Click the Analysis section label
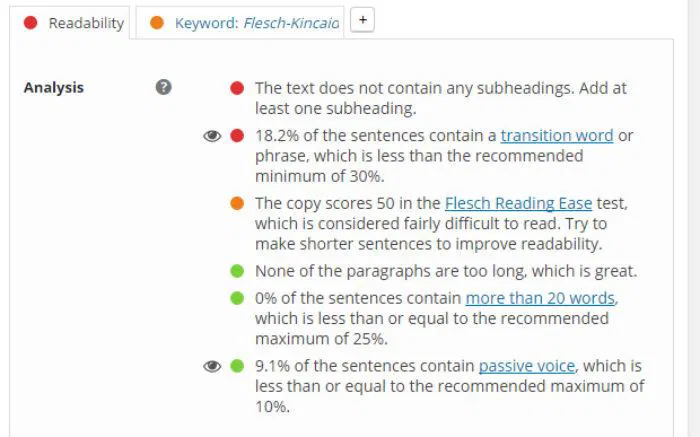The width and height of the screenshot is (700, 437). pos(53,88)
